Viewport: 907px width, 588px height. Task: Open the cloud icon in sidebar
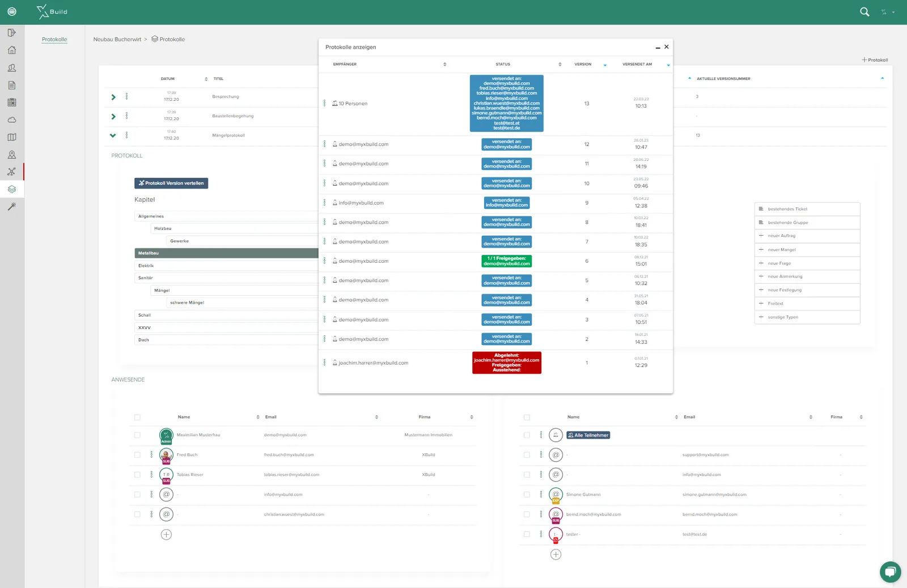(12, 120)
